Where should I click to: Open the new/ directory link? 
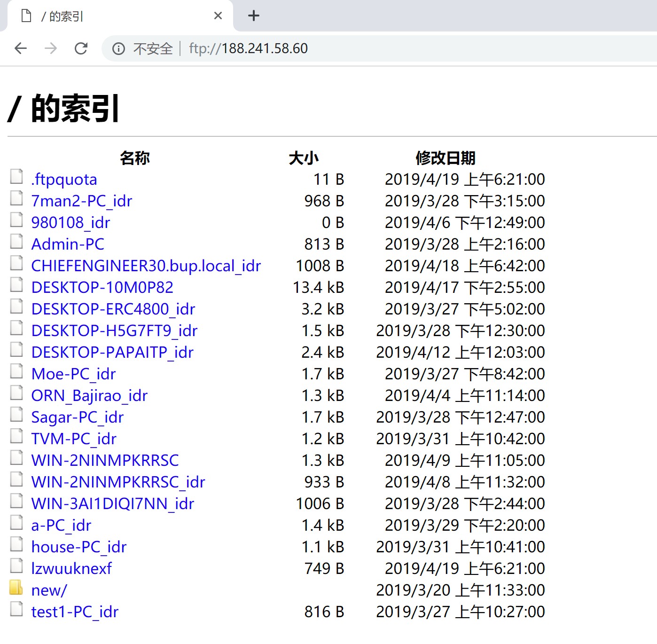click(49, 590)
